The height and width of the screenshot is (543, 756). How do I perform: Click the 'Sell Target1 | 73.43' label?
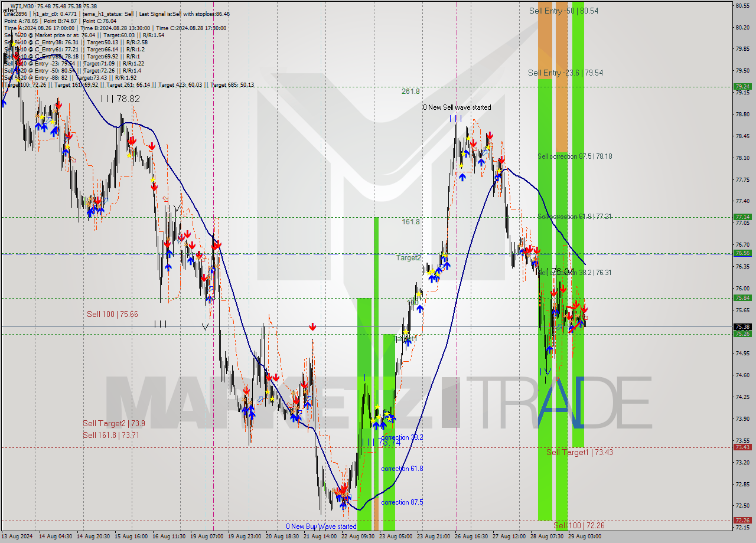[579, 452]
